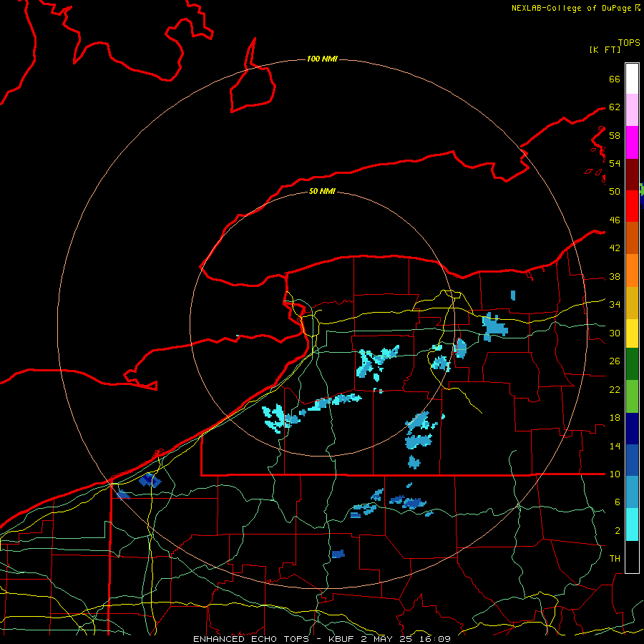Click the "KBUF" station identifier text
This screenshot has height=644, width=644.
pyautogui.click(x=341, y=639)
